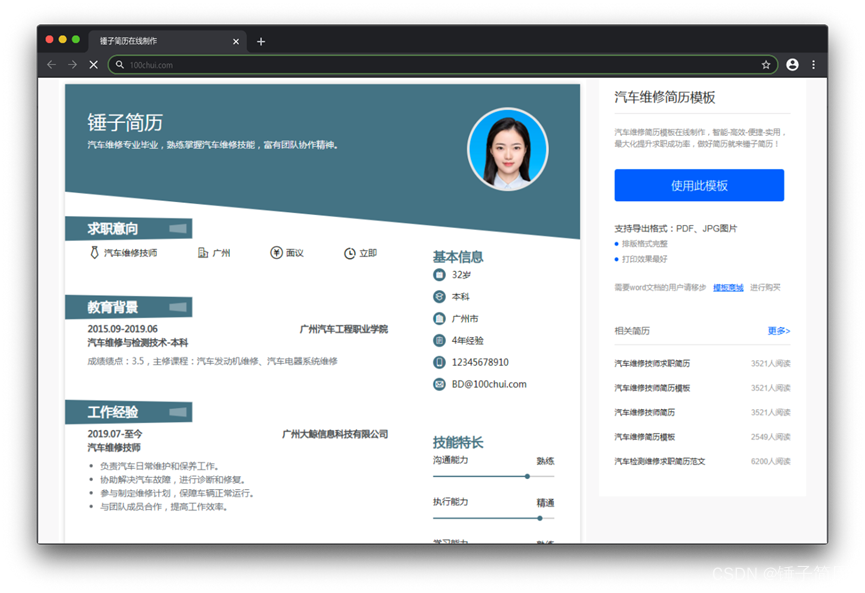Close the 锤子简历在线制作 tab
Image resolution: width=865 pixels, height=593 pixels.
coord(236,41)
